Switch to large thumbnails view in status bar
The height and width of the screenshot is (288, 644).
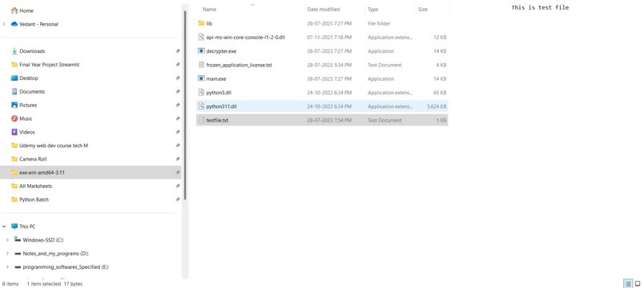(x=638, y=283)
